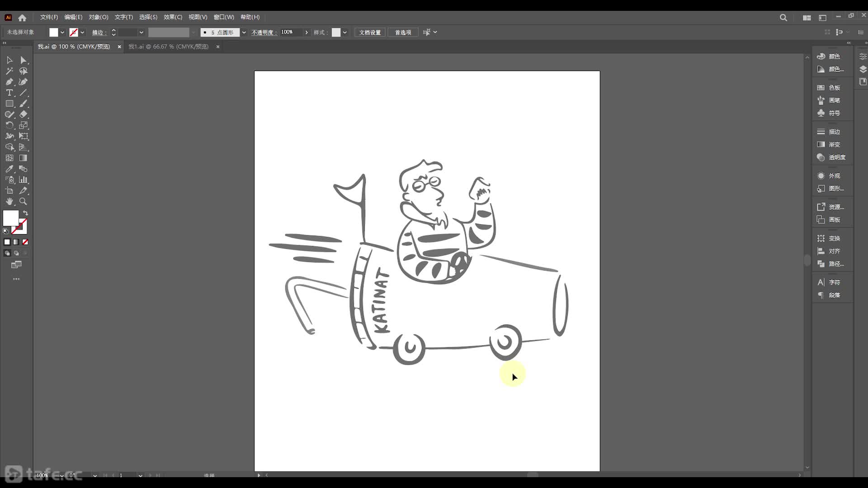The image size is (868, 488).
Task: Change screen mode button
Action: click(16, 265)
